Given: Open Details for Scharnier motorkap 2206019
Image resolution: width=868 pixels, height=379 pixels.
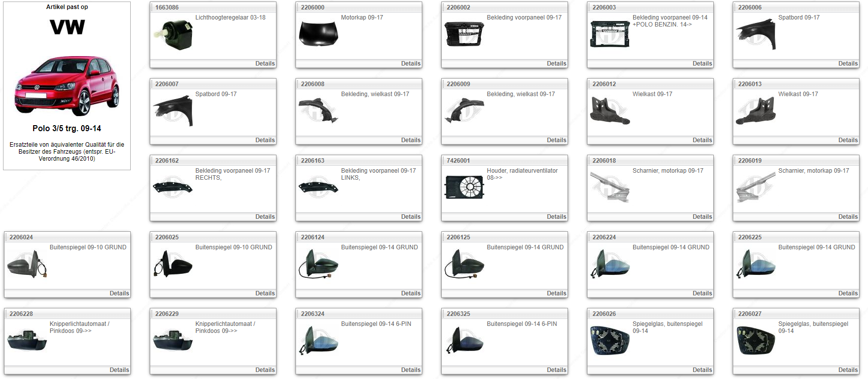Looking at the screenshot, I should click(847, 217).
